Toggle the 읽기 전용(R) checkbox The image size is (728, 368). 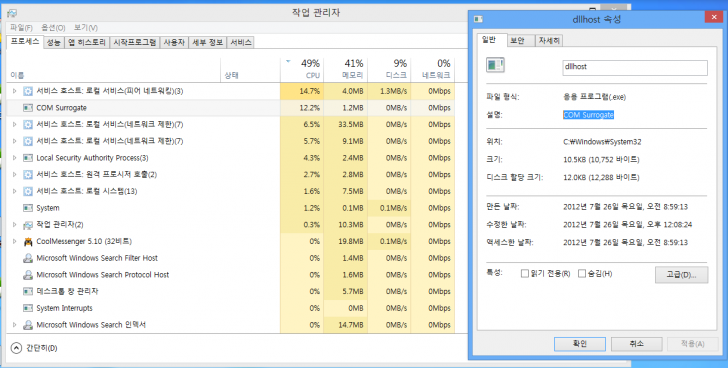(x=525, y=273)
